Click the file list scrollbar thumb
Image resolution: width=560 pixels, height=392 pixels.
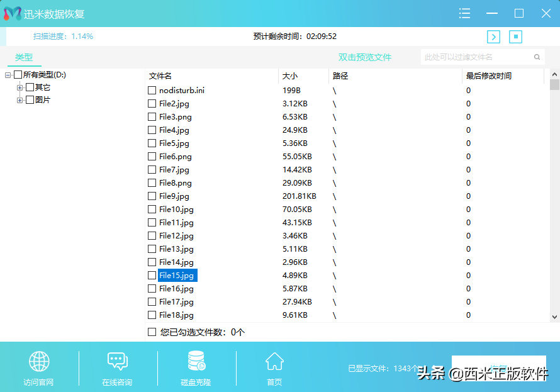[x=554, y=84]
